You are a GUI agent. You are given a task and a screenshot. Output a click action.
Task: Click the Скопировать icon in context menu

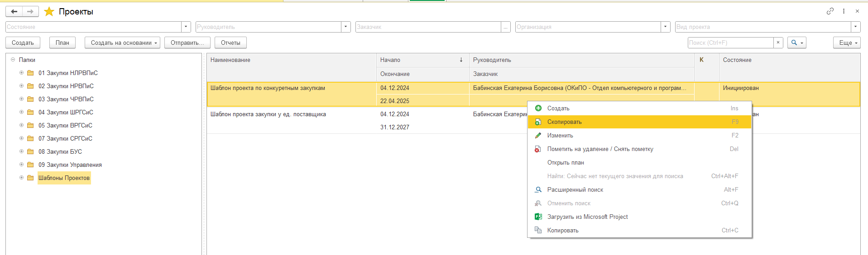coord(538,122)
